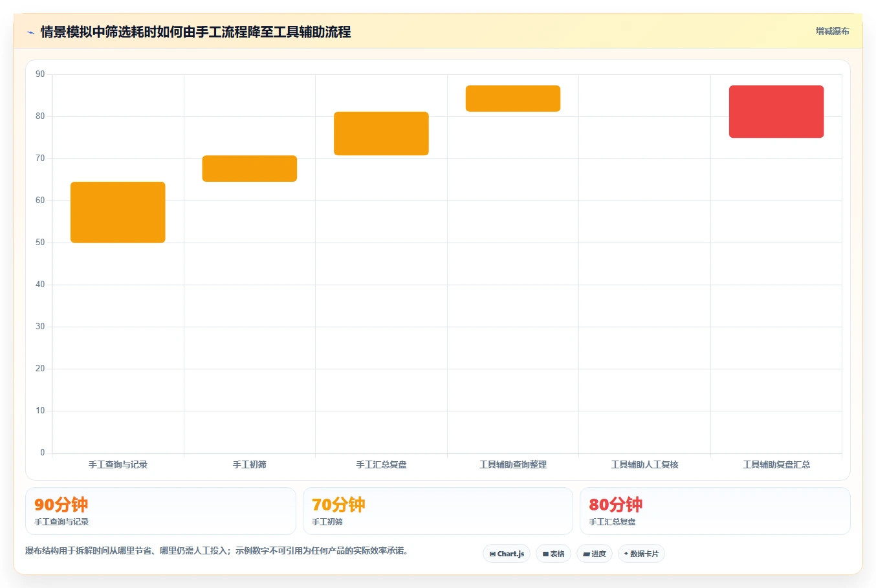Click the 增减瀑布 label in the header
The width and height of the screenshot is (876, 588).
click(832, 31)
